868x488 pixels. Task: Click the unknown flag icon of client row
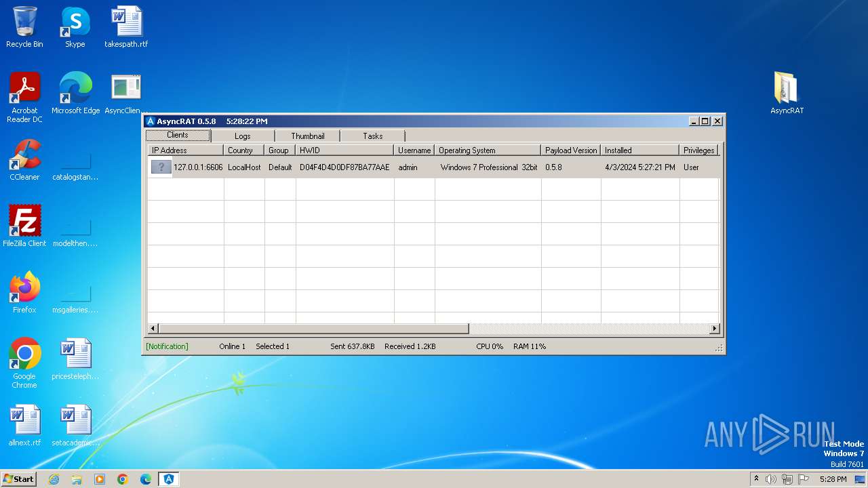pyautogui.click(x=161, y=167)
